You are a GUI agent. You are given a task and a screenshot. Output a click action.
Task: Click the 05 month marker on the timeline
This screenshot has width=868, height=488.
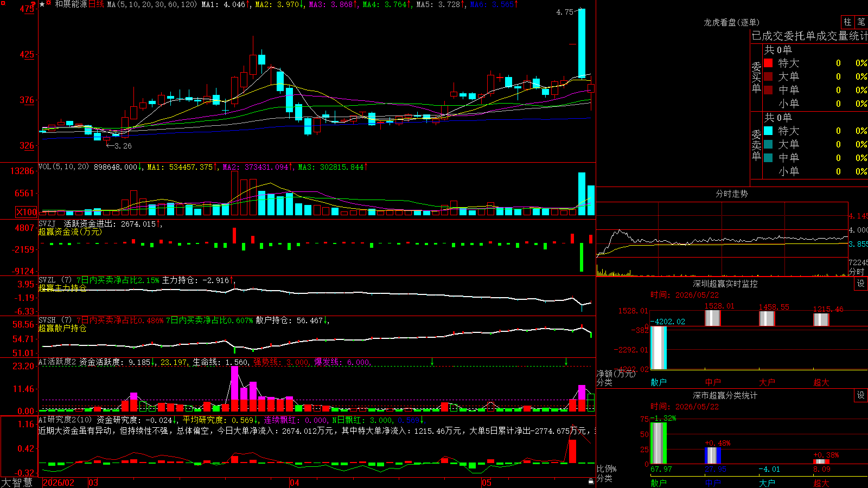487,483
